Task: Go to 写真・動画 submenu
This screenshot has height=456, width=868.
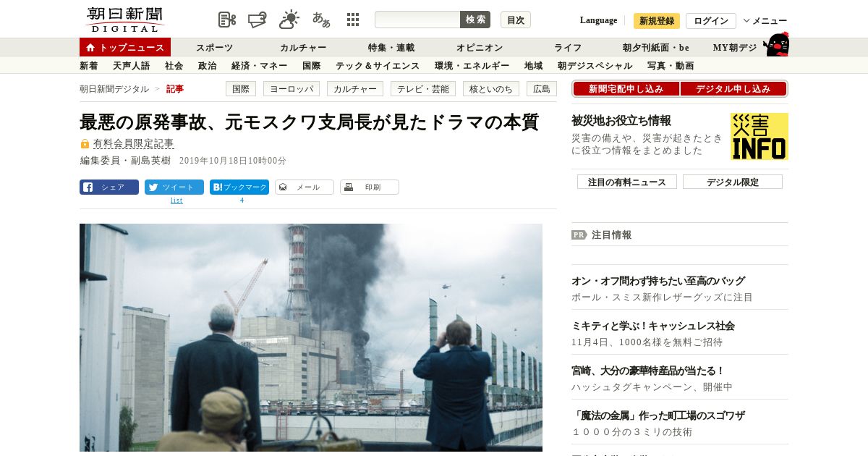Action: click(671, 66)
